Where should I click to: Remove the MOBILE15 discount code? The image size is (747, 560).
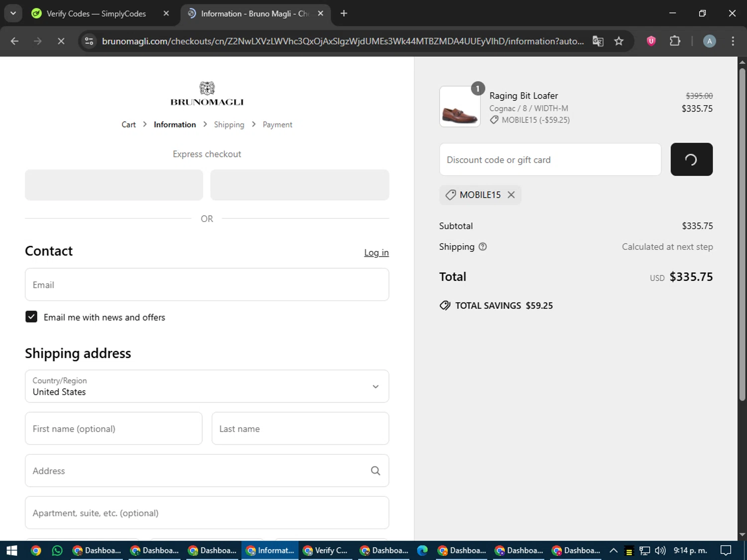[511, 195]
